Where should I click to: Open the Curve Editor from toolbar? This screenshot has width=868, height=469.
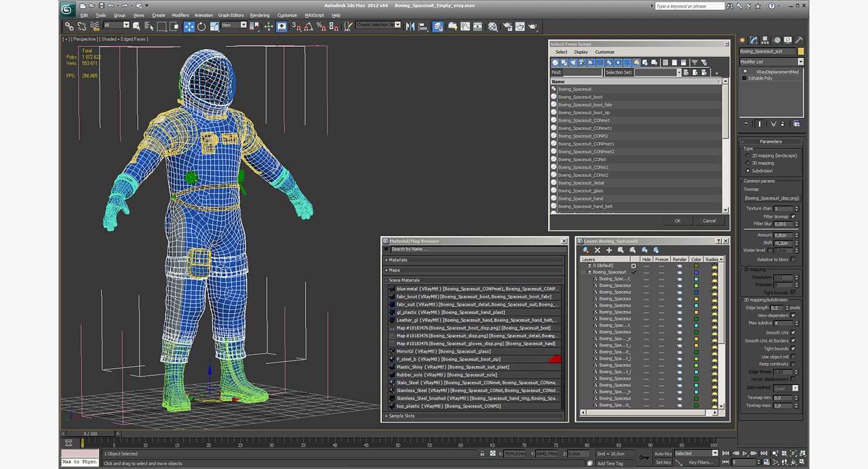pyautogui.click(x=465, y=26)
